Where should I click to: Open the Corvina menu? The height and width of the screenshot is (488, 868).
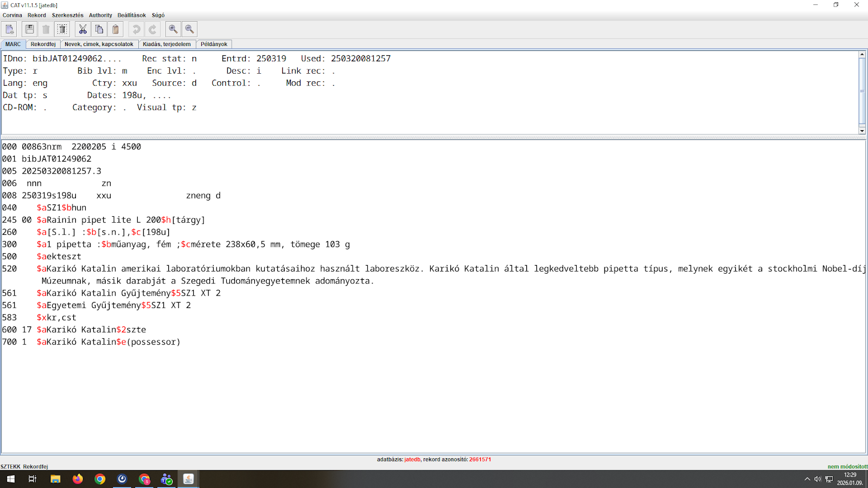pos(12,15)
